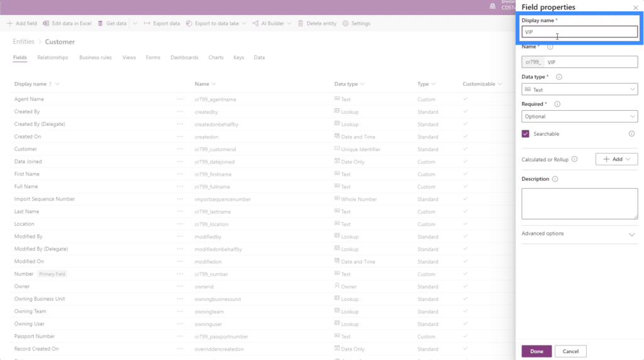Expand the Get data dropdown arrow

[135, 23]
